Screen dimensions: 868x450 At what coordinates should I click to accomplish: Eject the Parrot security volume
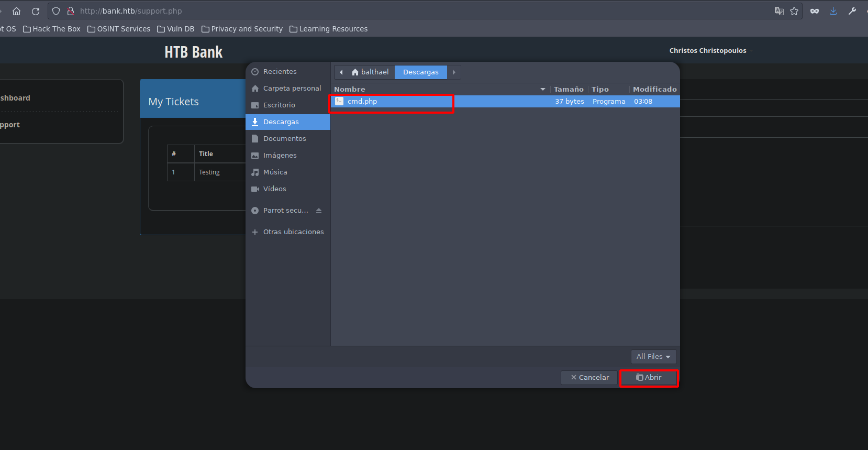319,211
